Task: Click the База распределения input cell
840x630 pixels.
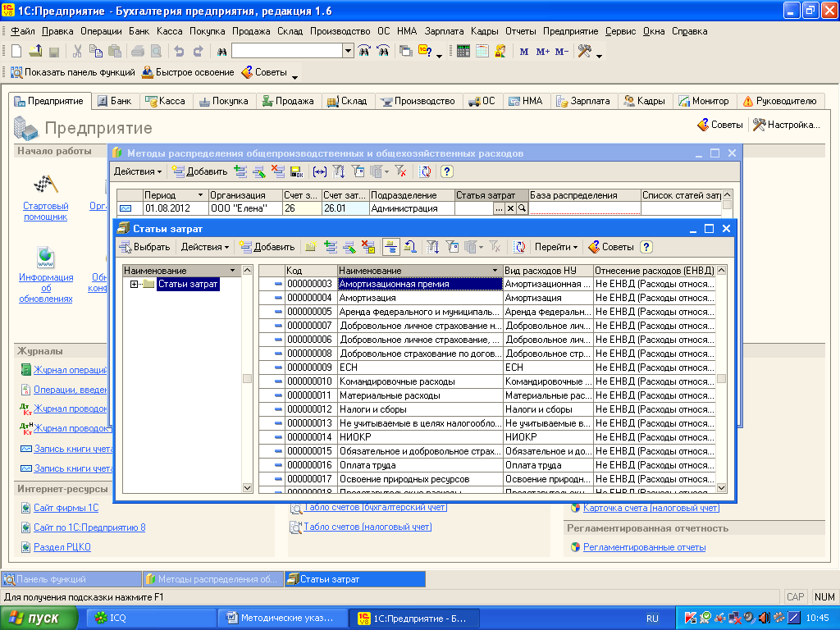Action: (584, 208)
